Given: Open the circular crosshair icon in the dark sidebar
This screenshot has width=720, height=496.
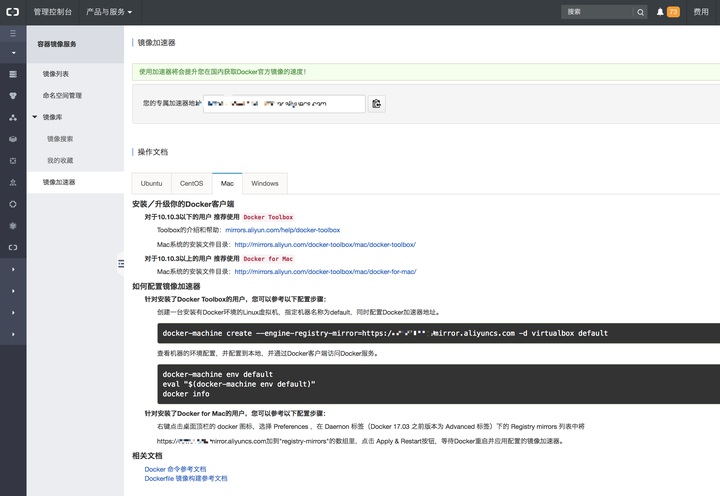Looking at the screenshot, I should tap(13, 204).
